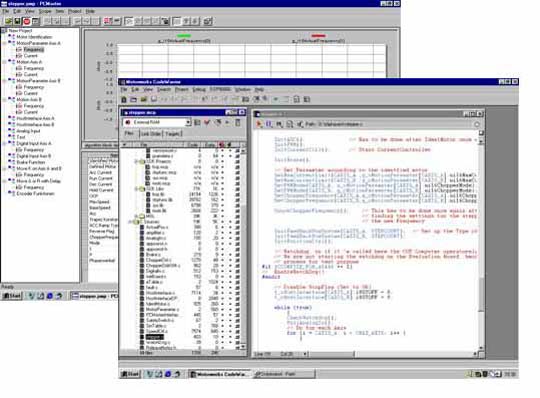Click the orange arrow icon in editor toolbar
This screenshot has width=540, height=398.
coord(259,124)
